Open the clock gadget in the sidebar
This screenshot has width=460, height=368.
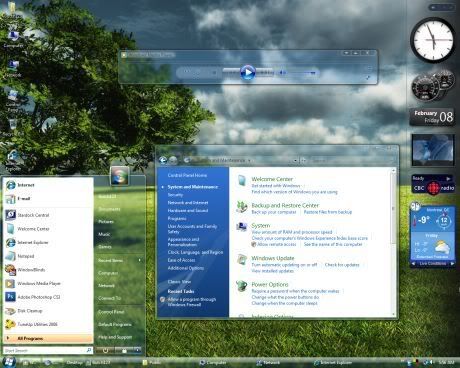click(433, 40)
